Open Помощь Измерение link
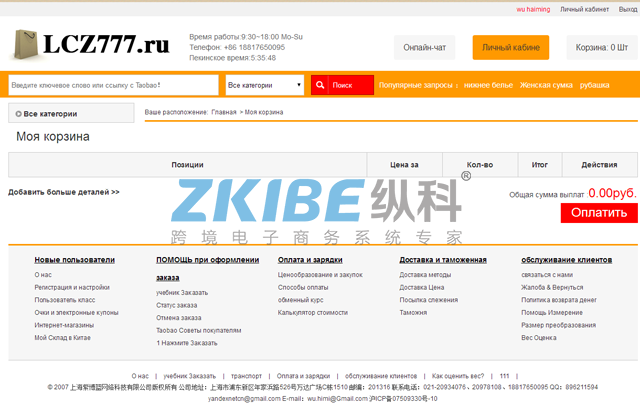This screenshot has height=415, width=640. tap(552, 313)
